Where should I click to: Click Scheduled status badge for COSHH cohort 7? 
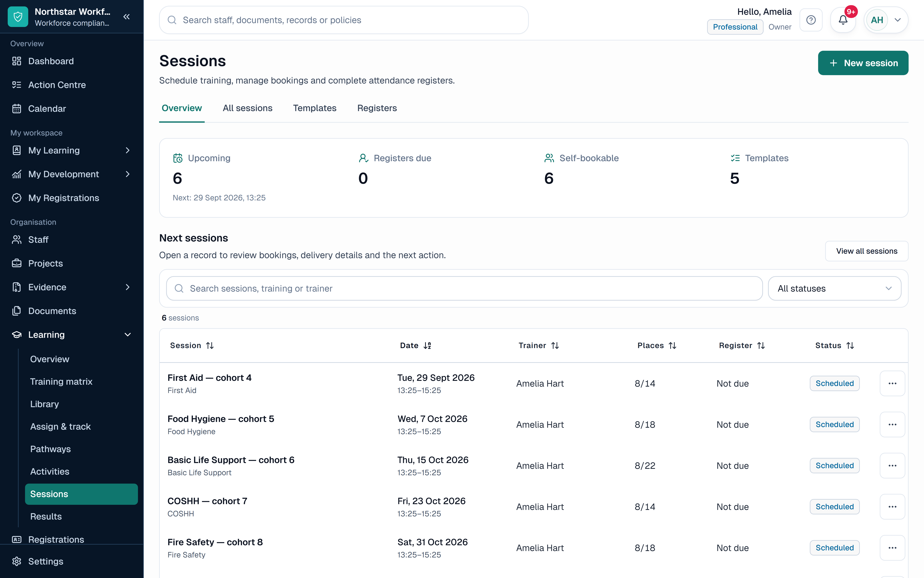pyautogui.click(x=835, y=507)
